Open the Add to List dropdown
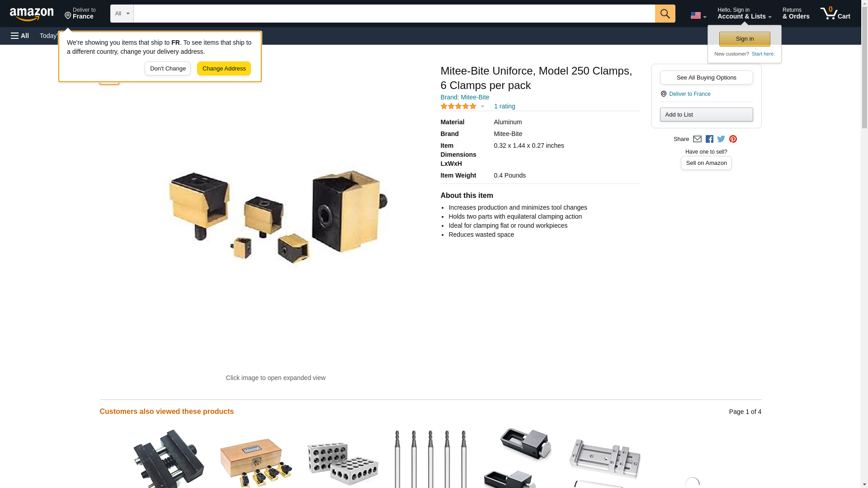Image resolution: width=868 pixels, height=488 pixels. [706, 114]
